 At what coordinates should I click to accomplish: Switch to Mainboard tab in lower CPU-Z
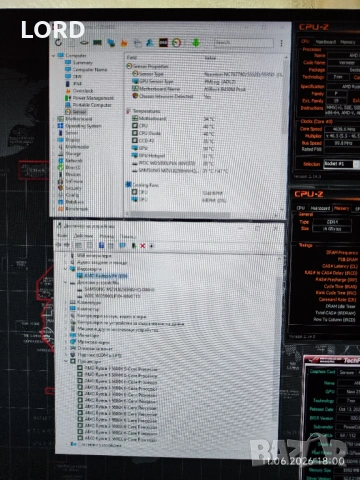[320, 208]
